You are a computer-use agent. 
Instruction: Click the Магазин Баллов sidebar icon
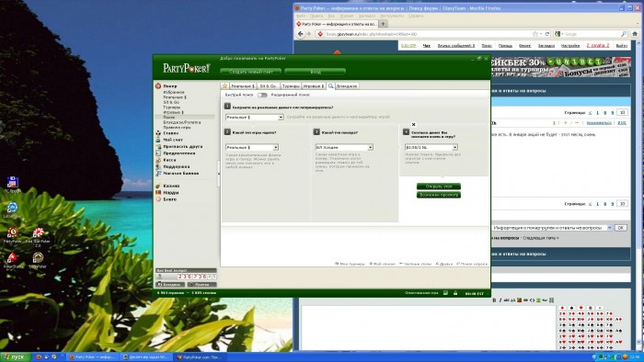click(158, 173)
